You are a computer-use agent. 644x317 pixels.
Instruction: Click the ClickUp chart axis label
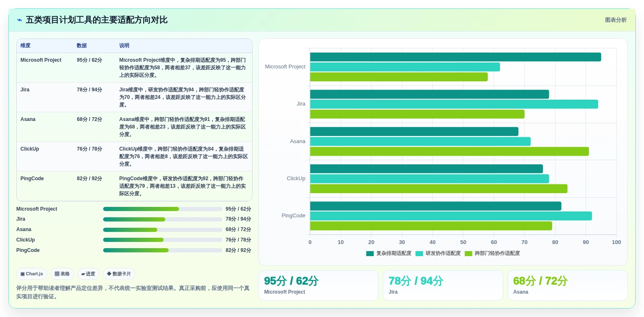pos(296,179)
